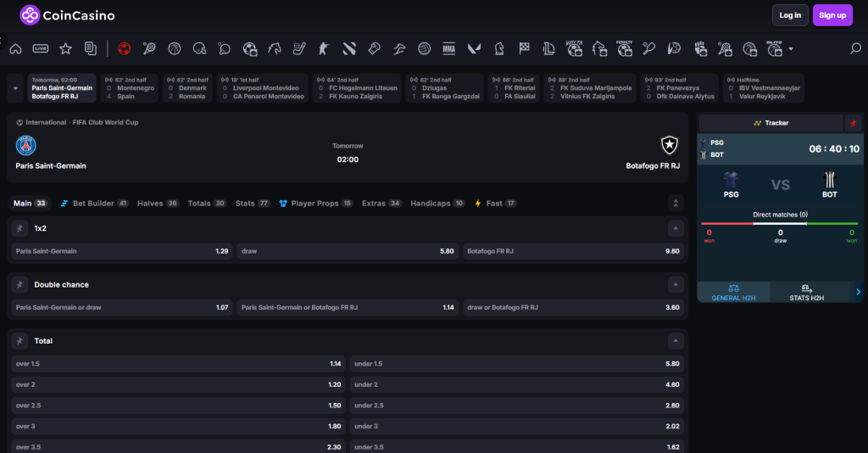Viewport: 868px width, 453px height.
Task: Open the event list dropdown arrow
Action: click(15, 88)
